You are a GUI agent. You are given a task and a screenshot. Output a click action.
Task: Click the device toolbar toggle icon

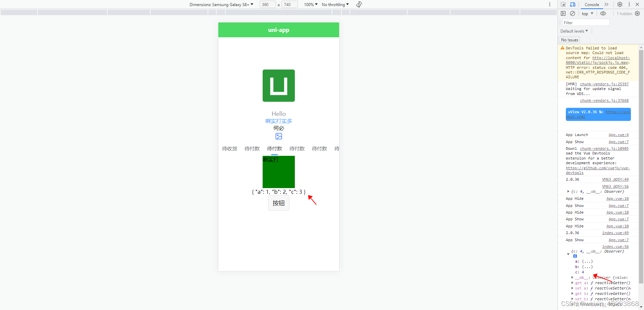click(x=573, y=4)
